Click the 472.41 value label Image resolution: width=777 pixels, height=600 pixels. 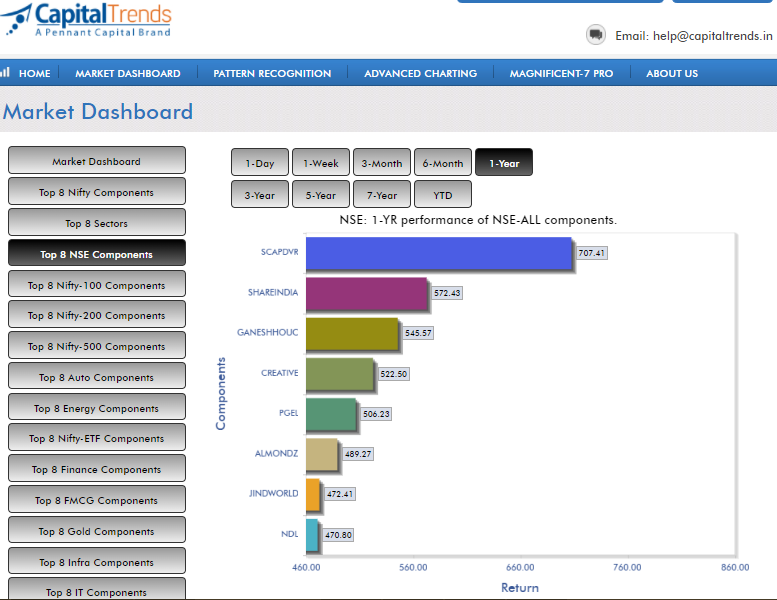click(340, 494)
